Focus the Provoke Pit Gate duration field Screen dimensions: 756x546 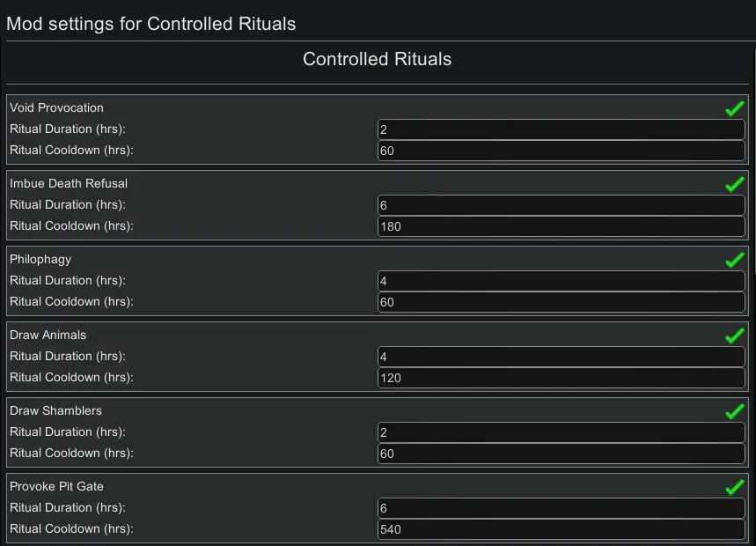click(561, 508)
